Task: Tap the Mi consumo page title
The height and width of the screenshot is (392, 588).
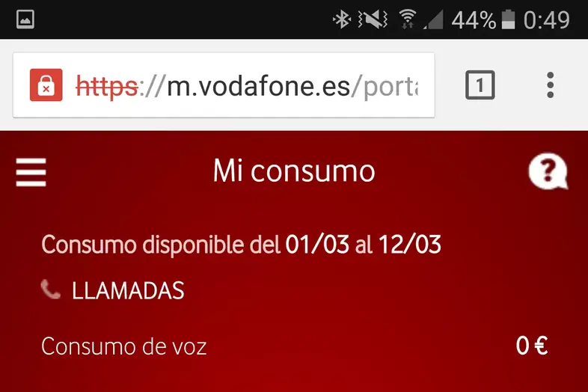Action: pos(294,171)
